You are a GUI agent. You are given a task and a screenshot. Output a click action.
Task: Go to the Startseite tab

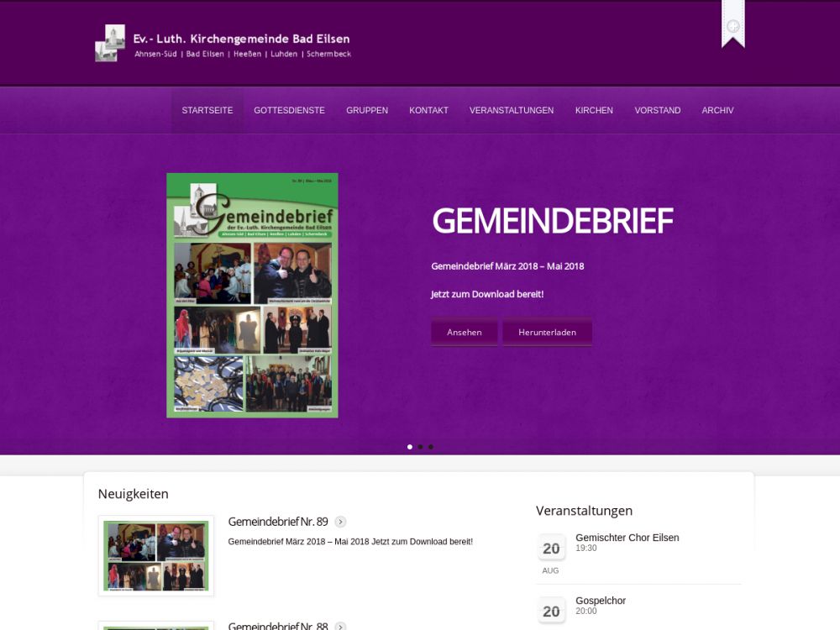pyautogui.click(x=207, y=110)
